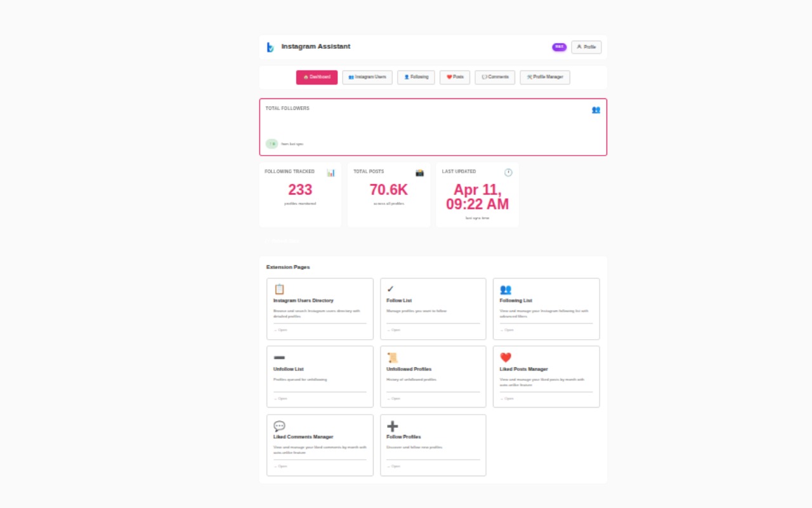Viewport: 812px width, 508px height.
Task: Click the green change badge in Total Followers
Action: (272, 144)
